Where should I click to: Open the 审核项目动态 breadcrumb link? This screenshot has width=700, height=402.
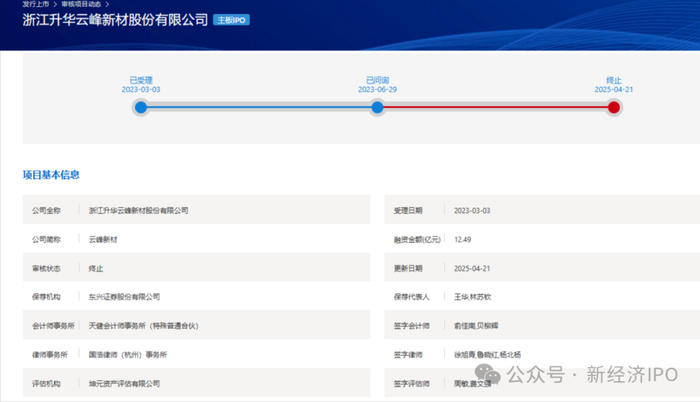(81, 4)
